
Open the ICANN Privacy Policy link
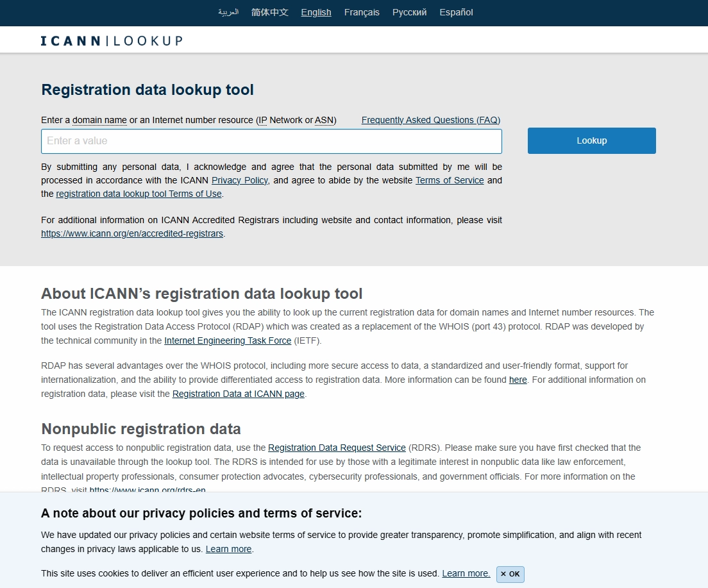240,180
